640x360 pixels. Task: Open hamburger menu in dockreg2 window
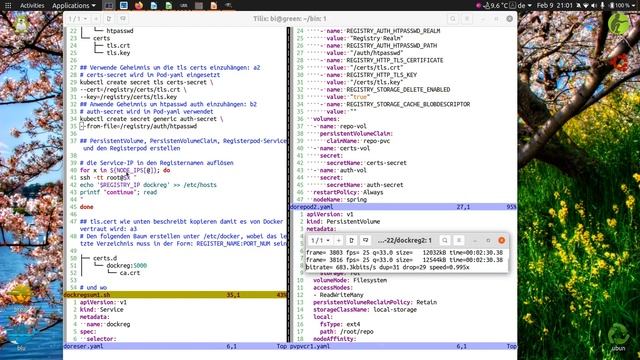point(459,240)
